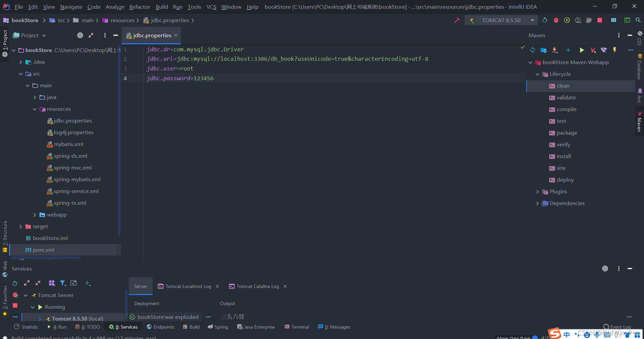The image size is (644, 339).
Task: Add a Maven project with the plus icon
Action: (568, 50)
